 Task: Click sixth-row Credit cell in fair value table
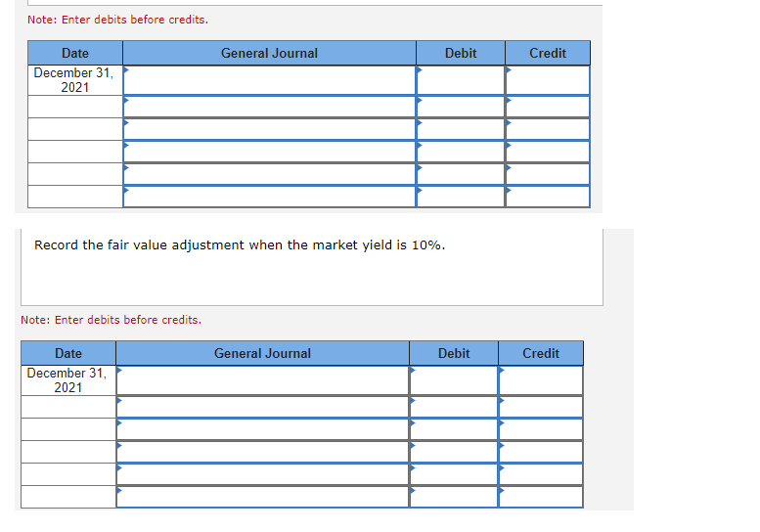coord(541,497)
